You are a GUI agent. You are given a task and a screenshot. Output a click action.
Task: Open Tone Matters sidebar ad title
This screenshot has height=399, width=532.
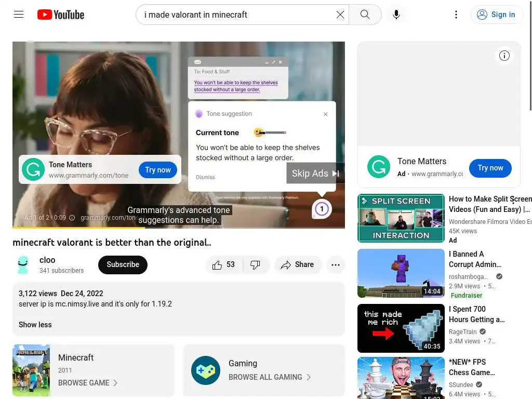pos(422,161)
